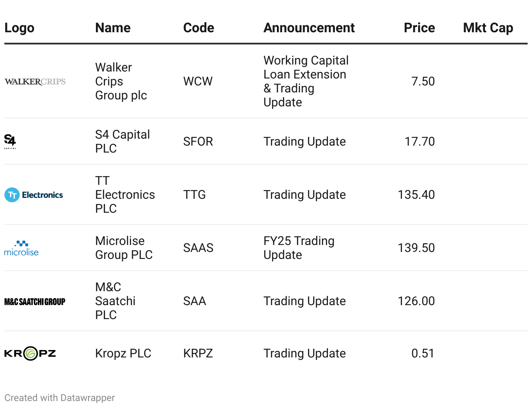Click the SFOR ticker code
Screen dimensions: 532x408
click(198, 142)
